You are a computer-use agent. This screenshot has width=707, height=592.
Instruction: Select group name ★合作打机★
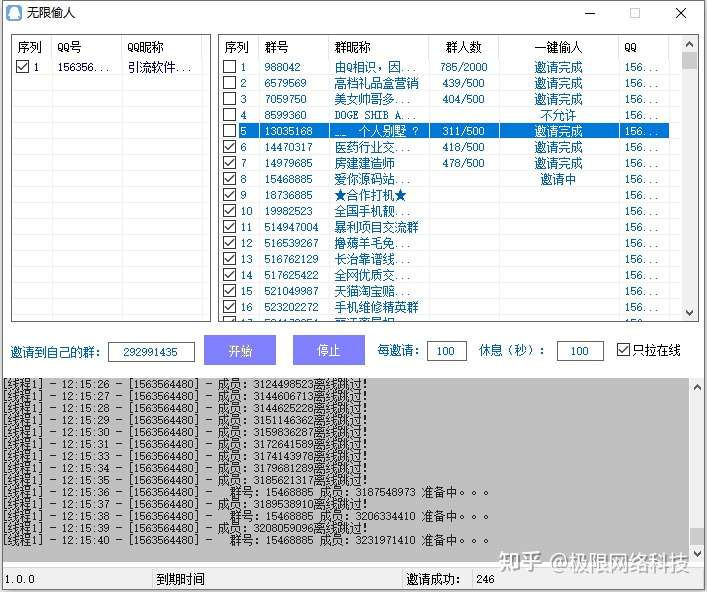coord(370,195)
